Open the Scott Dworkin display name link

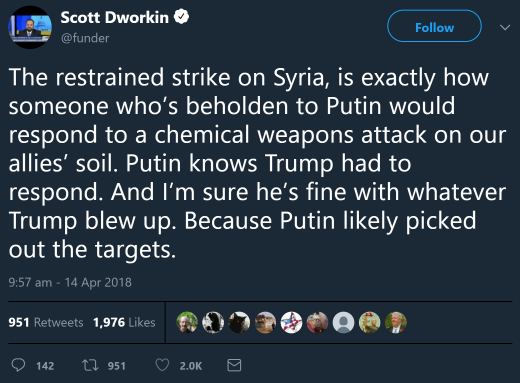click(x=115, y=17)
